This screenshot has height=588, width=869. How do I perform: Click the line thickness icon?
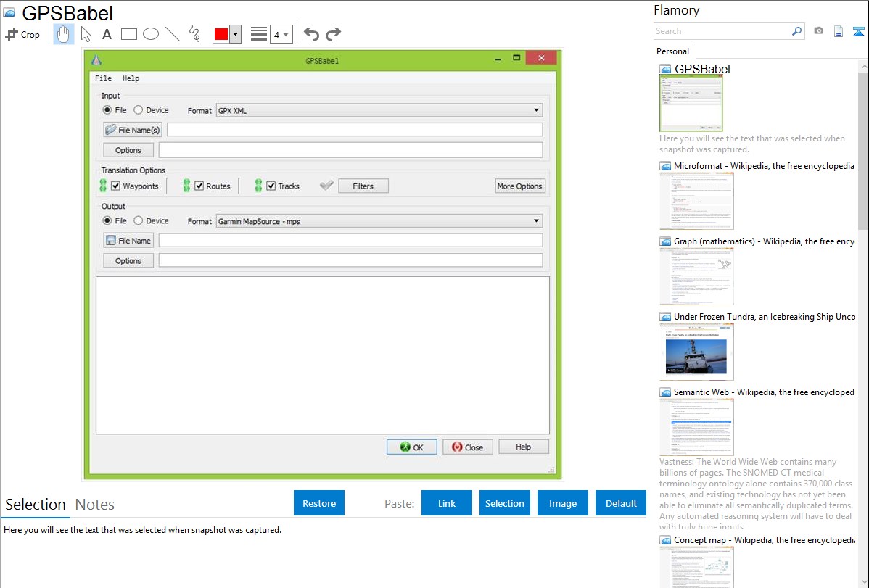coord(258,34)
